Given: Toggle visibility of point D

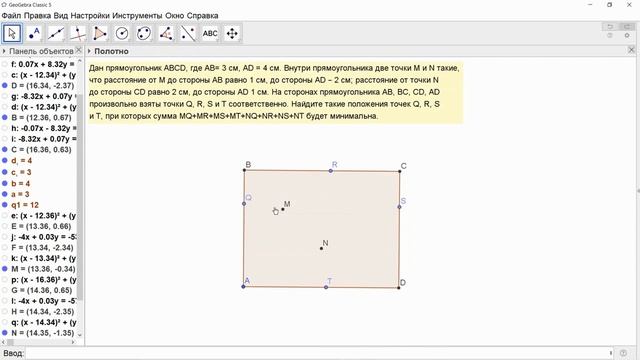Looking at the screenshot, I should click(5, 86).
